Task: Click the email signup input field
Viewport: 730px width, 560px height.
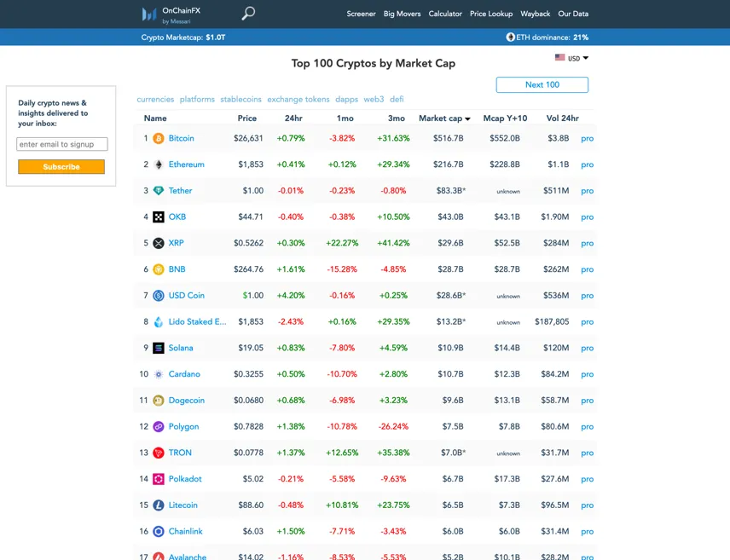Action: point(62,144)
